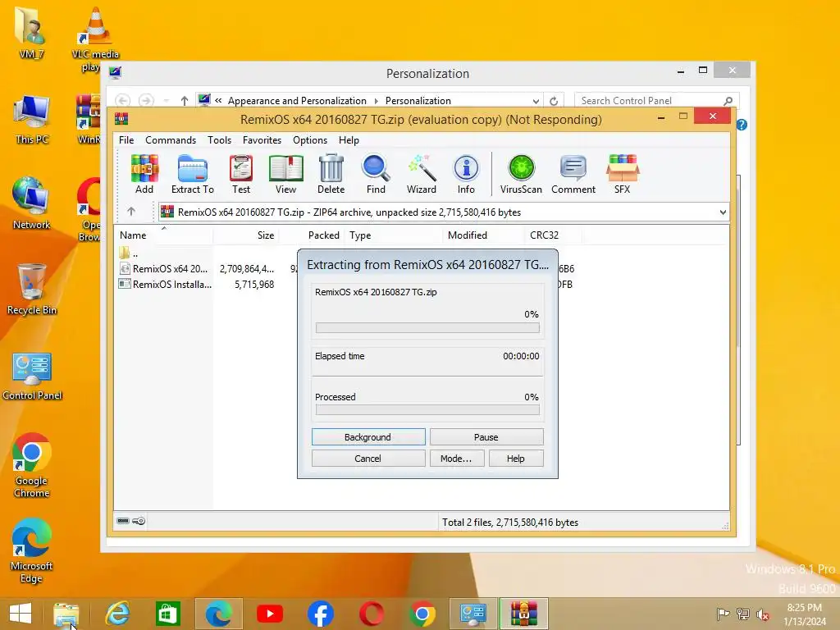Open the Network desktop icon
This screenshot has width=840, height=630.
coord(31,203)
